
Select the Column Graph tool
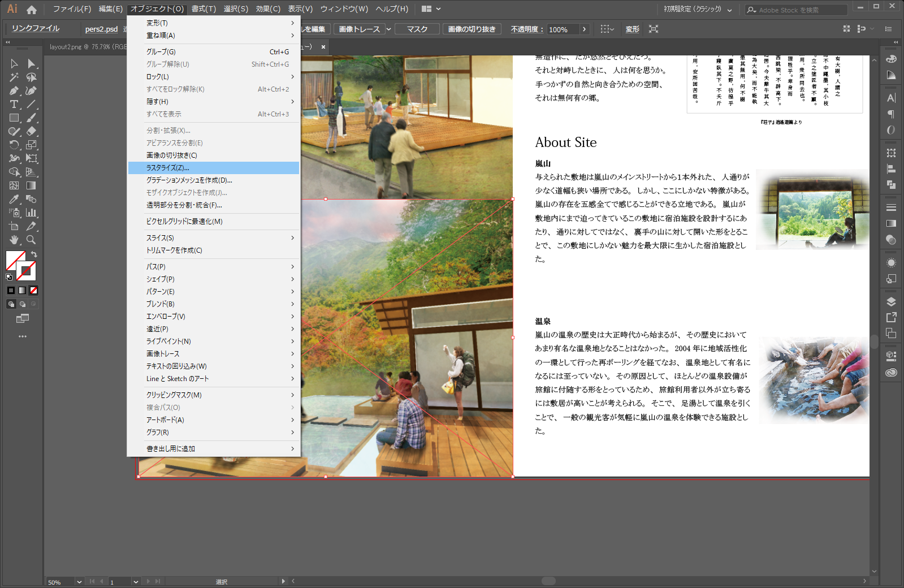click(32, 213)
